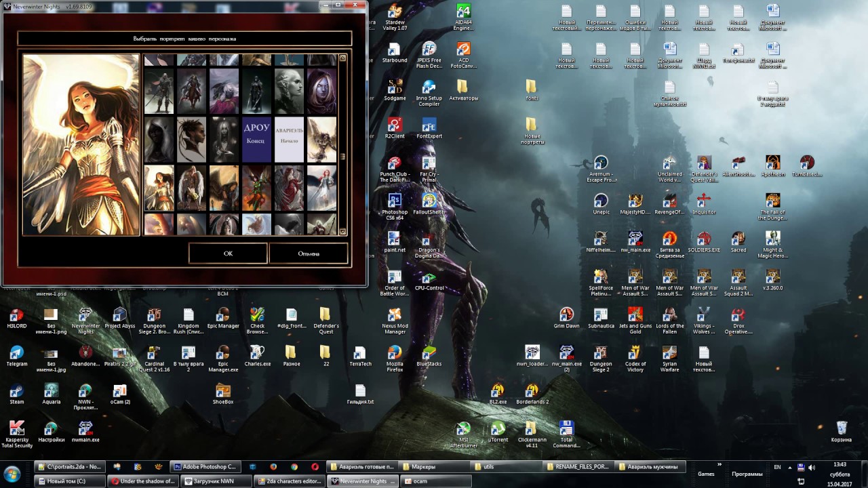Launch CPU-Control shortcut
This screenshot has height=488, width=868.
pyautogui.click(x=429, y=280)
